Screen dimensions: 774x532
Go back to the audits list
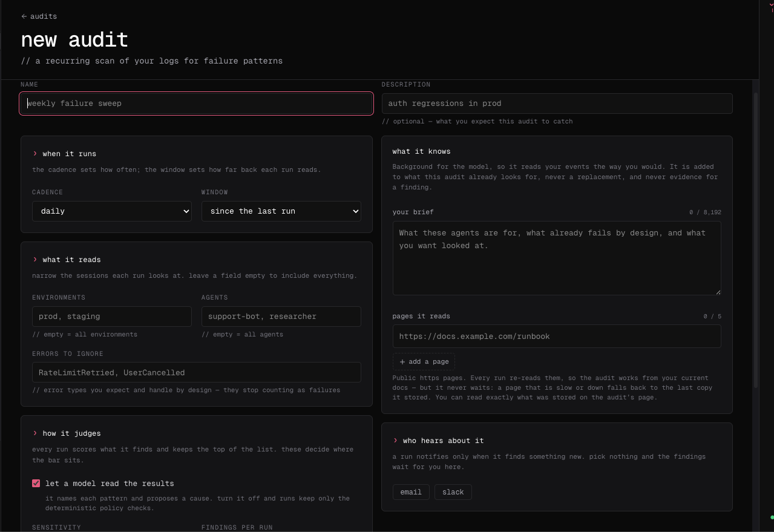point(39,16)
